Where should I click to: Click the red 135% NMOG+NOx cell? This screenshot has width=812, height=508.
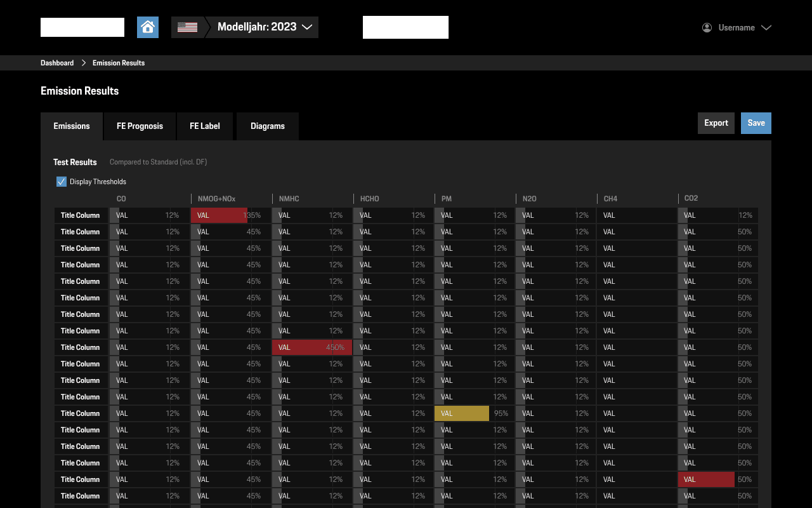click(x=219, y=215)
